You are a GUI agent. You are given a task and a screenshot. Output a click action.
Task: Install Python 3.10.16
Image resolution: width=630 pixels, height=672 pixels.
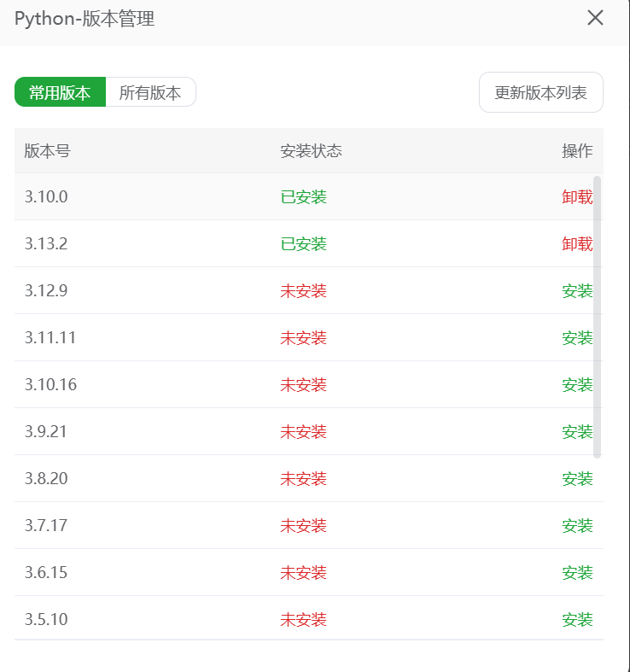(x=577, y=385)
